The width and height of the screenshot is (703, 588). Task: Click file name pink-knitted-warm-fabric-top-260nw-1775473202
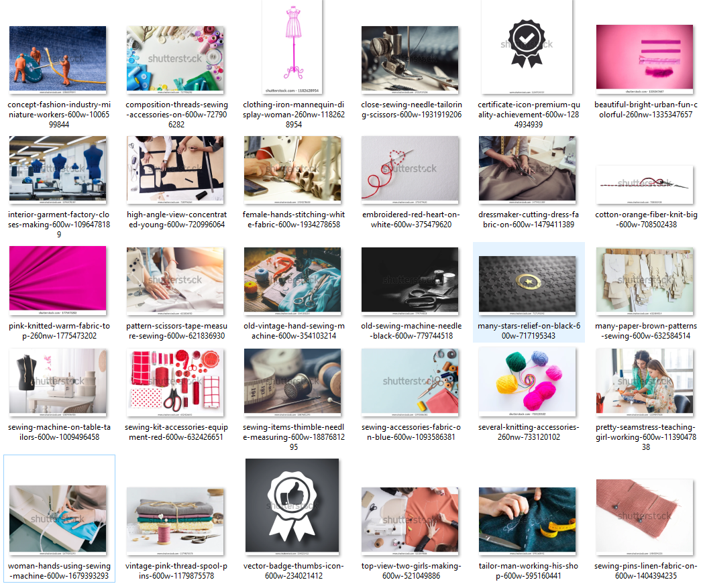(x=59, y=331)
